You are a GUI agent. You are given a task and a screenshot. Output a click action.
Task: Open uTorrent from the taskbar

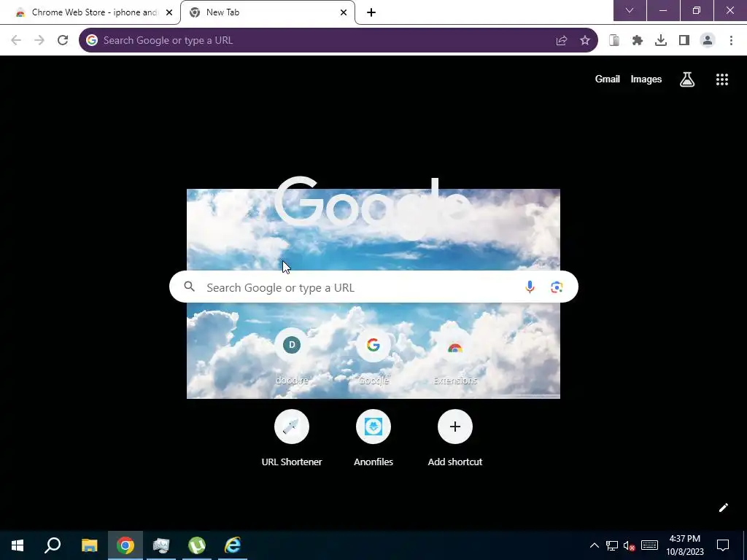(197, 545)
